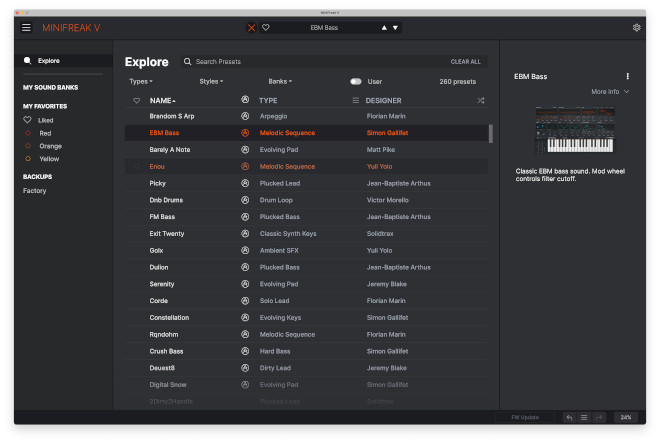The width and height of the screenshot is (660, 443).
Task: Expand the More info section
Action: pos(610,92)
